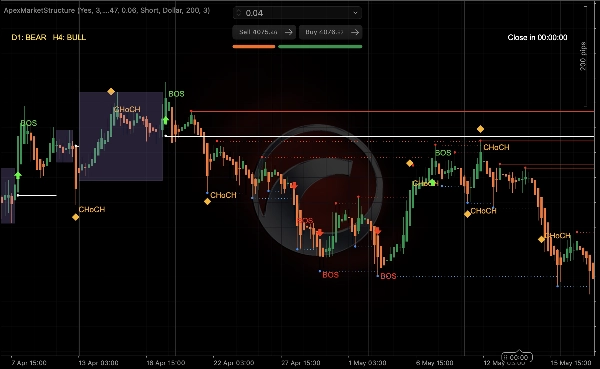Click the 27 Apr 15:00 axis label
Image resolution: width=600 pixels, height=369 pixels.
click(x=301, y=362)
